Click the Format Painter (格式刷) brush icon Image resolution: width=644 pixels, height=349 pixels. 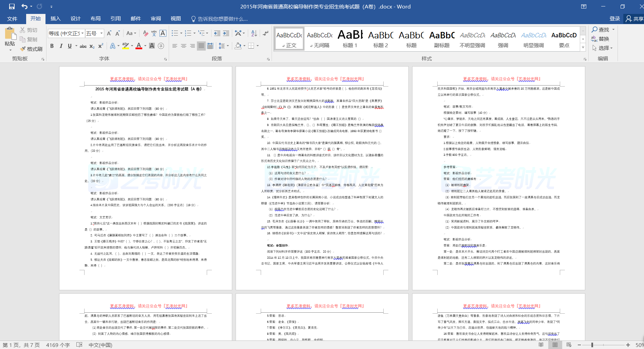(23, 49)
